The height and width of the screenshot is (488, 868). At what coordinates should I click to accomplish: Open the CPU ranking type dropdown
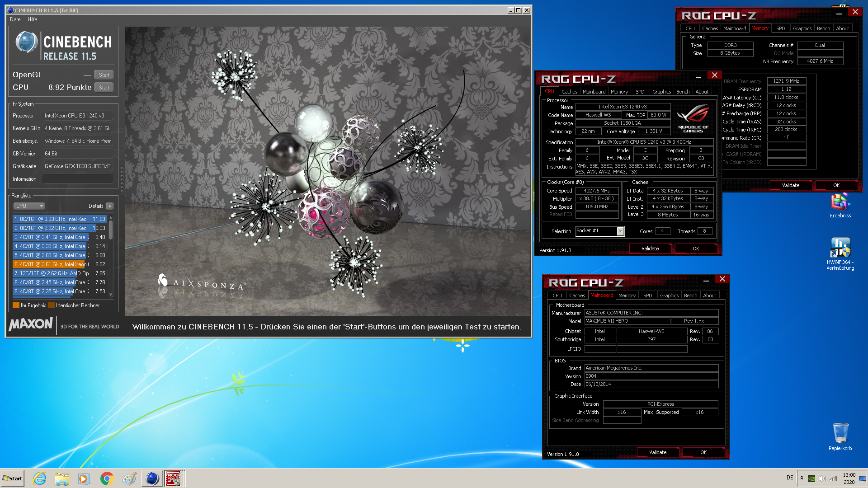[x=29, y=206]
